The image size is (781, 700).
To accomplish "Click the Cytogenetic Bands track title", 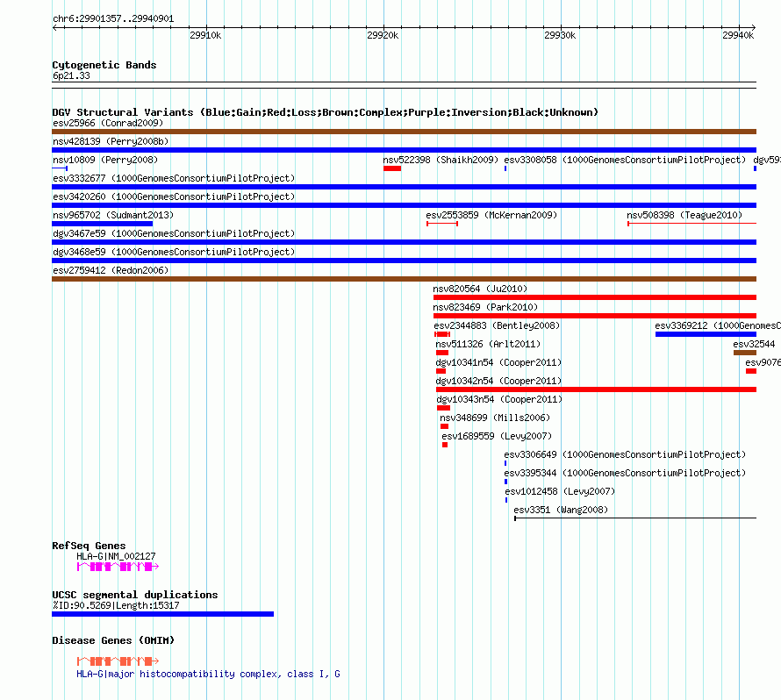I will point(104,65).
